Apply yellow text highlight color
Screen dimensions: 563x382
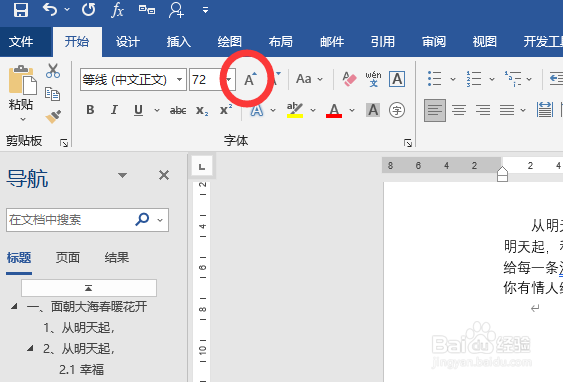tap(295, 110)
